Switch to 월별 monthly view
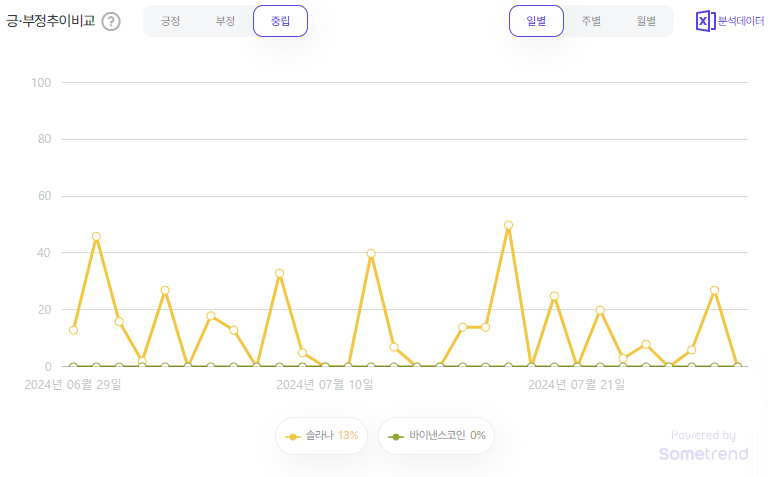The width and height of the screenshot is (768, 477). coord(646,21)
